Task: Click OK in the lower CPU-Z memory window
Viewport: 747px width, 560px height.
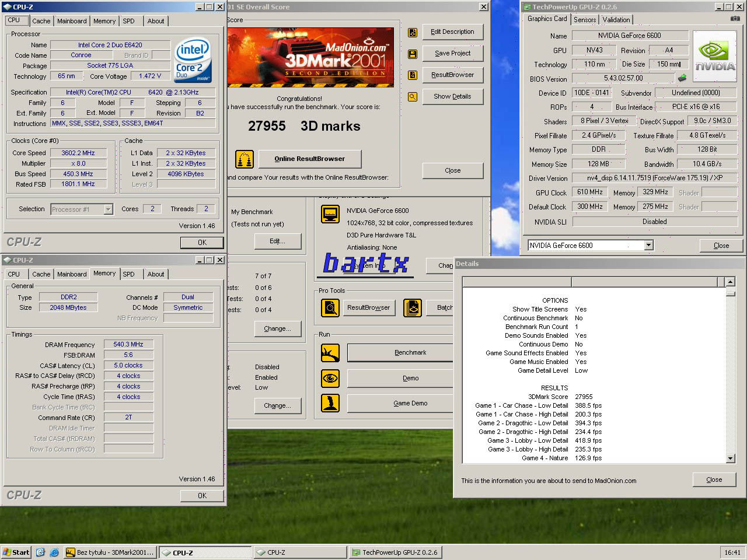Action: 202,496
